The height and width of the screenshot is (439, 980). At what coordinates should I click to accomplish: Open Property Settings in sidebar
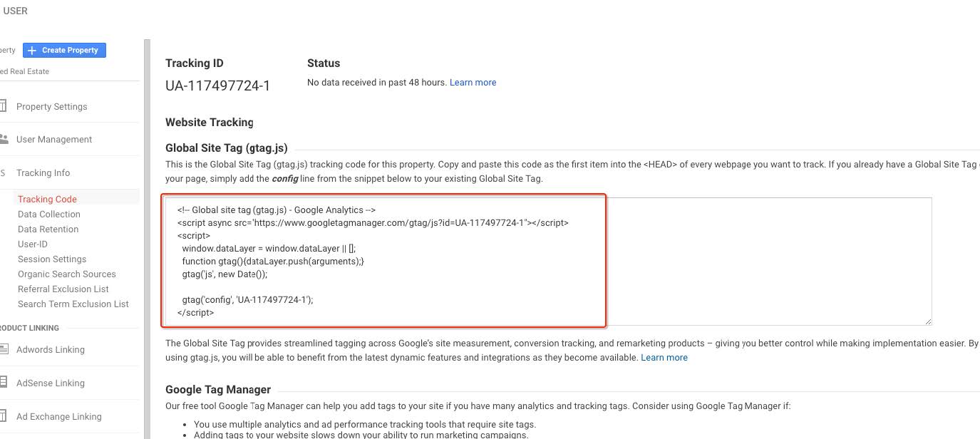pyautogui.click(x=51, y=106)
